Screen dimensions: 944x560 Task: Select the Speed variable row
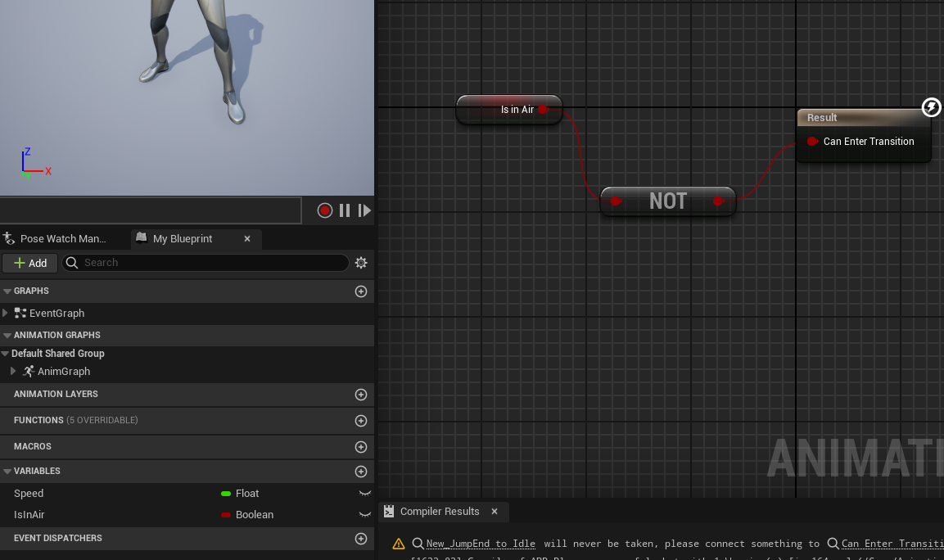187,494
